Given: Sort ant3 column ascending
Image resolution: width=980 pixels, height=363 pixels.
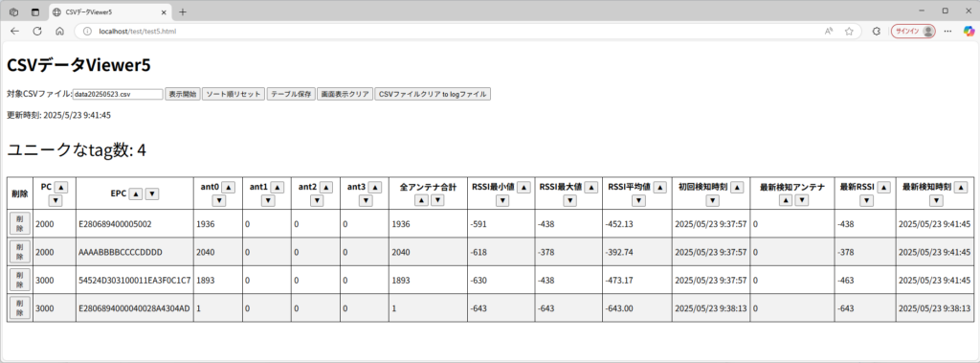Looking at the screenshot, I should point(374,187).
